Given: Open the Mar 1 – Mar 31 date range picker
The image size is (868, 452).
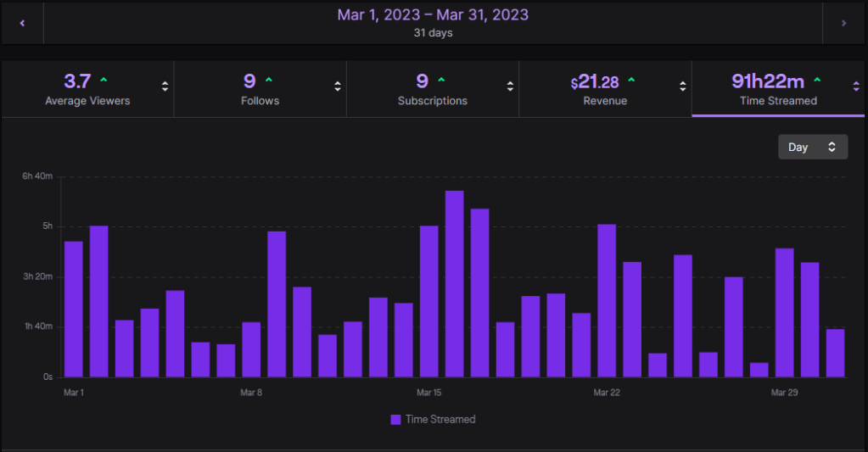Looking at the screenshot, I should [x=433, y=22].
